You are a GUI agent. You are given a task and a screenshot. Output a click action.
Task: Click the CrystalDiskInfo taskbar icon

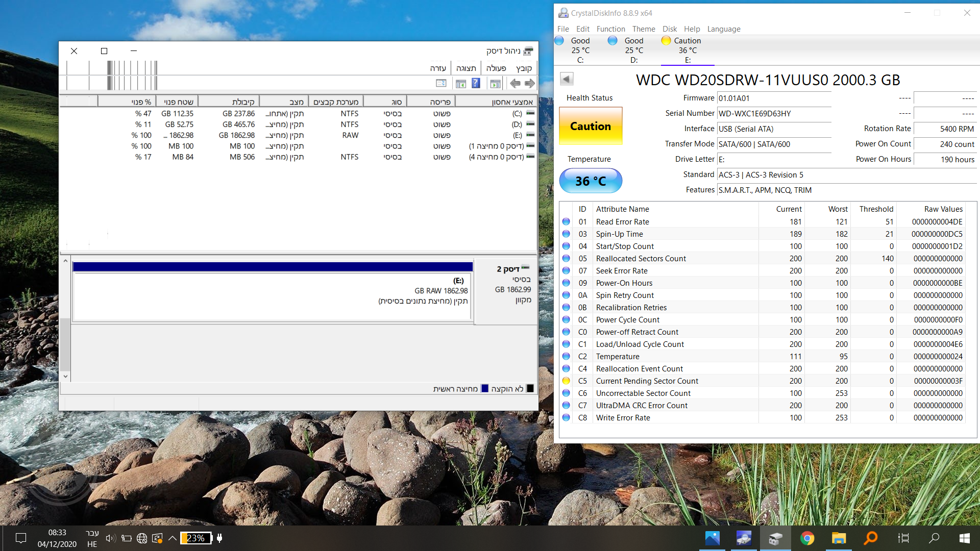tap(744, 538)
